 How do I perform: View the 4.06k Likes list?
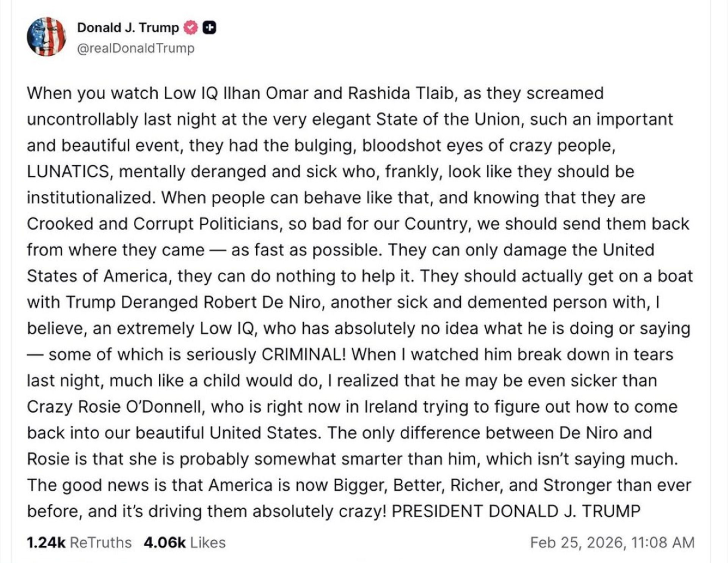point(184,543)
